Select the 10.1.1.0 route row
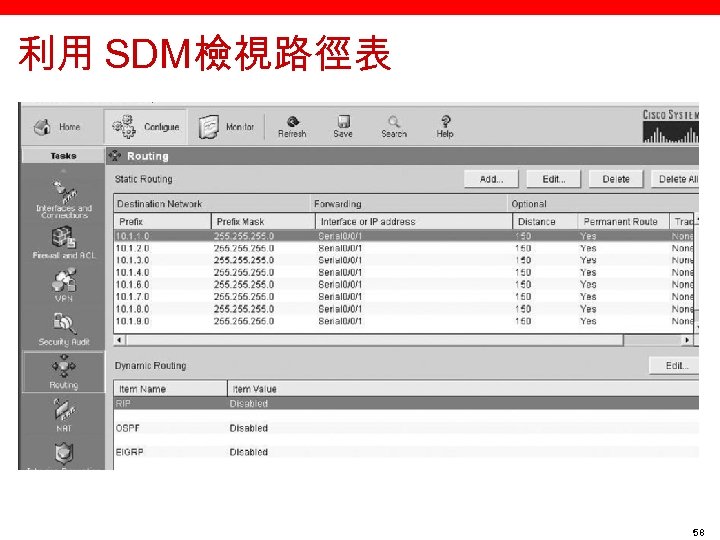The height and width of the screenshot is (540, 720). coord(404,236)
